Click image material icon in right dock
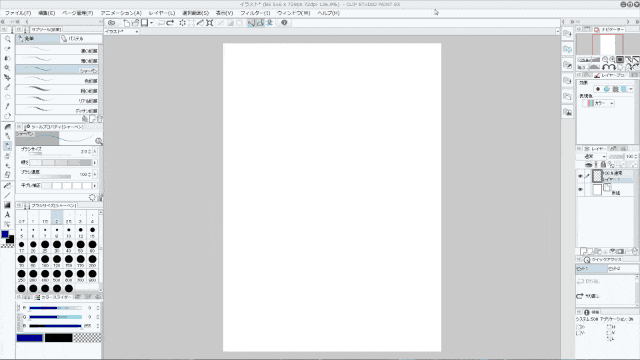640x360 pixels. (567, 112)
